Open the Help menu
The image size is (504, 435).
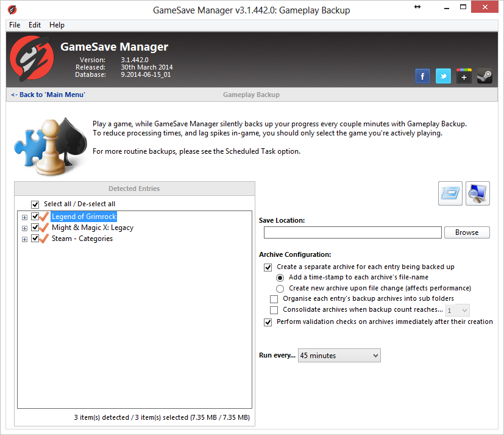coord(57,25)
